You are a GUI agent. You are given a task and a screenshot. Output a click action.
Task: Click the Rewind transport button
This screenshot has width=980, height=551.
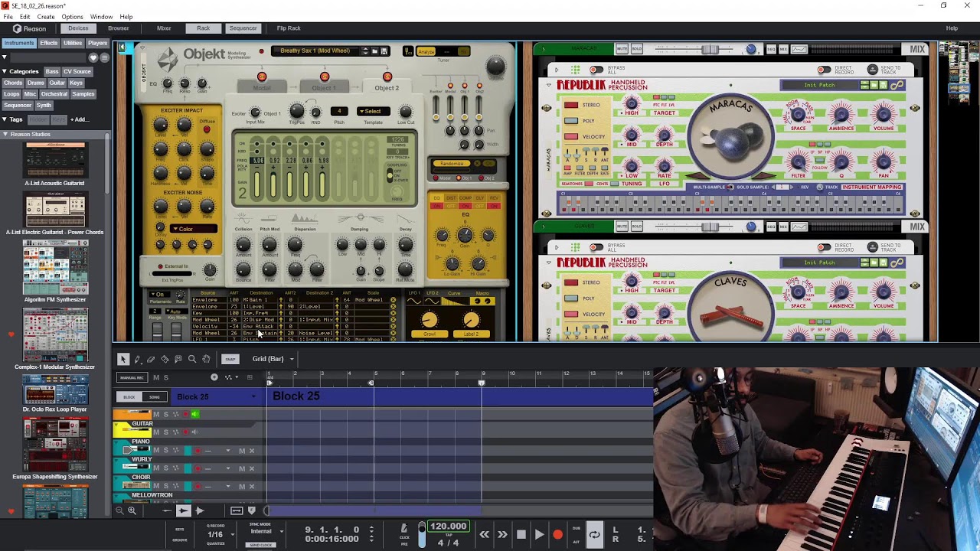tap(484, 535)
